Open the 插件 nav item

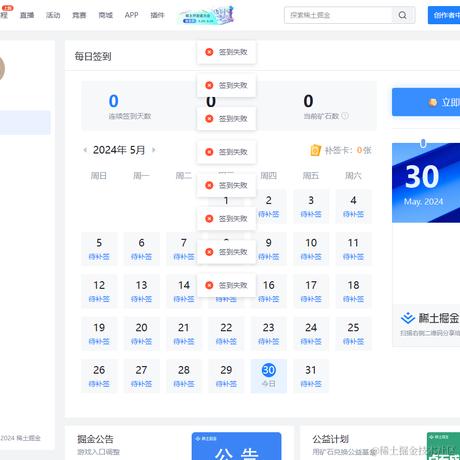tap(157, 15)
